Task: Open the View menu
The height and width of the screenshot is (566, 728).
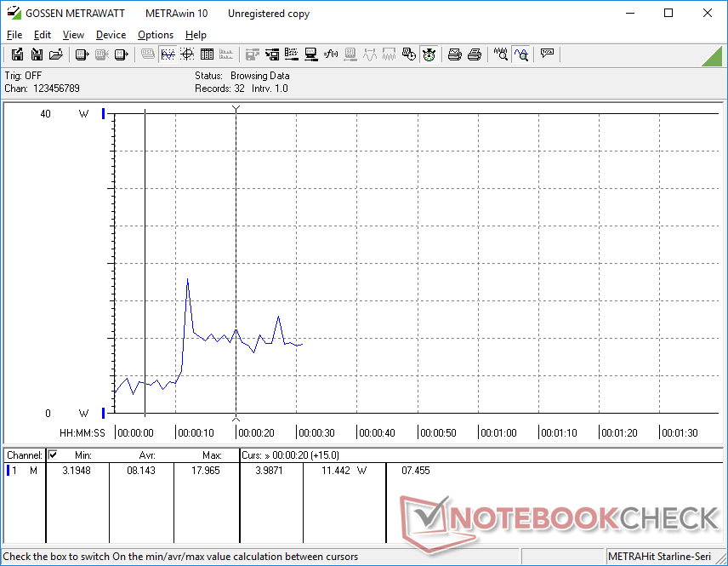Action: pyautogui.click(x=73, y=35)
